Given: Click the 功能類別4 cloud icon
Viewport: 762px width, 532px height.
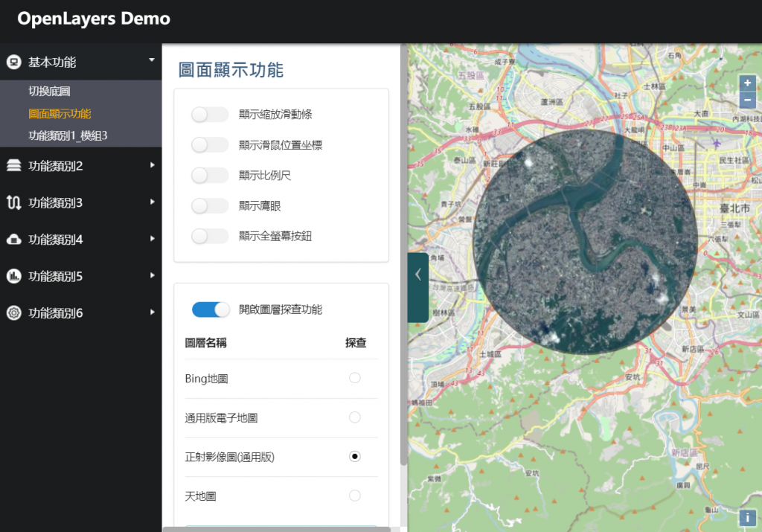Looking at the screenshot, I should click(13, 239).
